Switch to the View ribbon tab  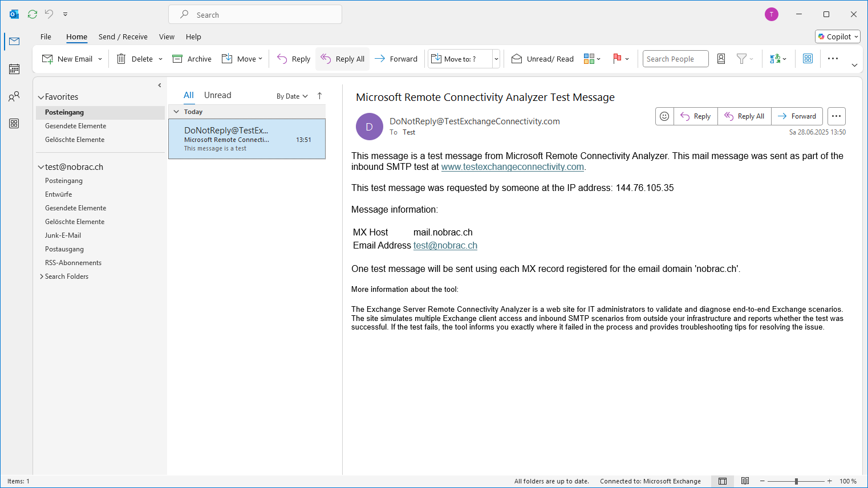167,36
